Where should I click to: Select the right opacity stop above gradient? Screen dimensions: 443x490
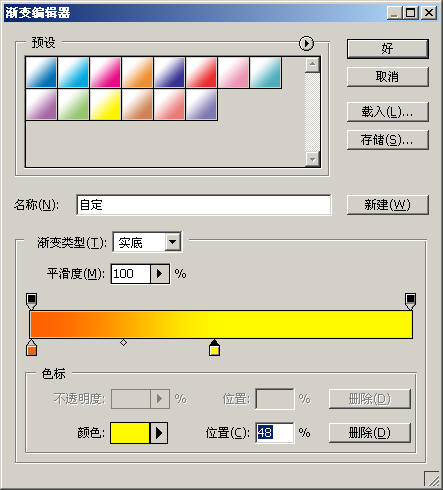(x=410, y=301)
